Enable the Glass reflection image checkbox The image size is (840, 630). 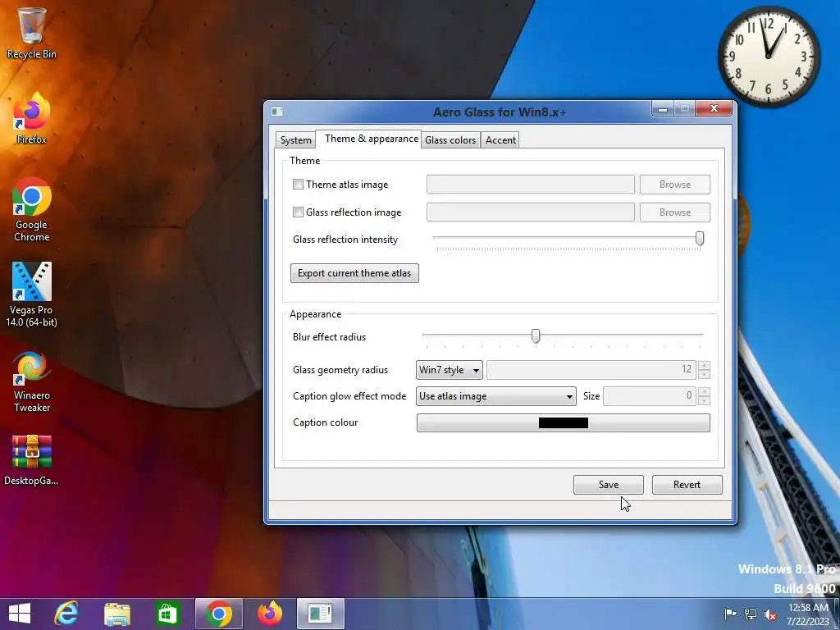[x=298, y=212]
